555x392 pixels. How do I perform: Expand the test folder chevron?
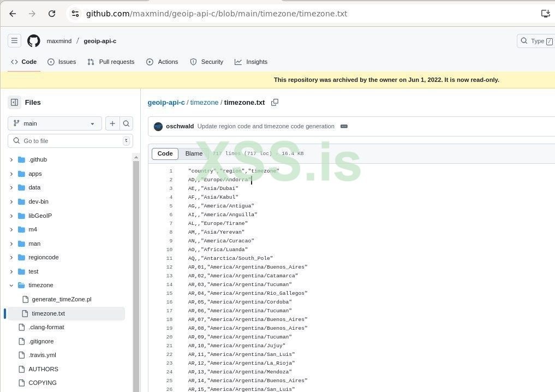click(x=11, y=271)
